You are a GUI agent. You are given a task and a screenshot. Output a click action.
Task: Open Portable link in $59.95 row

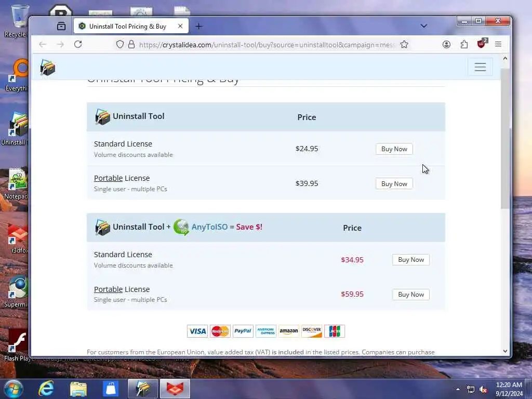(108, 289)
